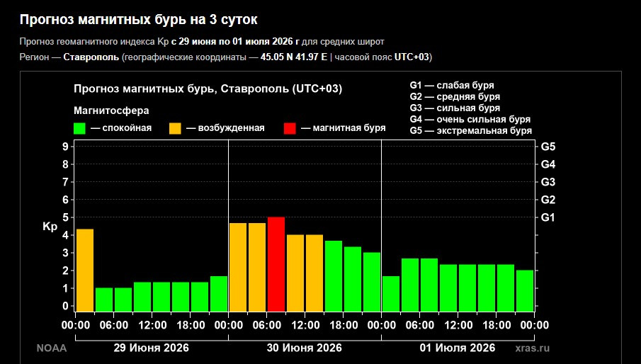The width and height of the screenshot is (641, 364).
Task: Click the 'G5 — экстремальная буря' description
Action: [471, 131]
